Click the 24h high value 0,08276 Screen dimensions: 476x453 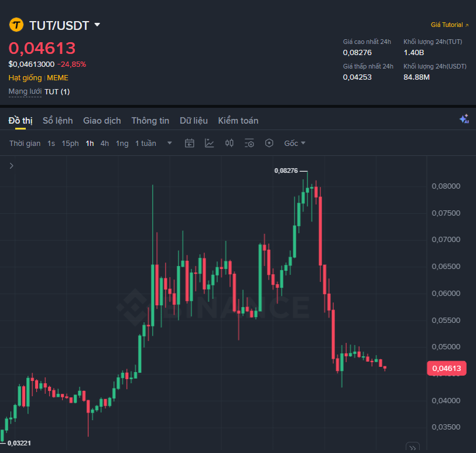(357, 53)
